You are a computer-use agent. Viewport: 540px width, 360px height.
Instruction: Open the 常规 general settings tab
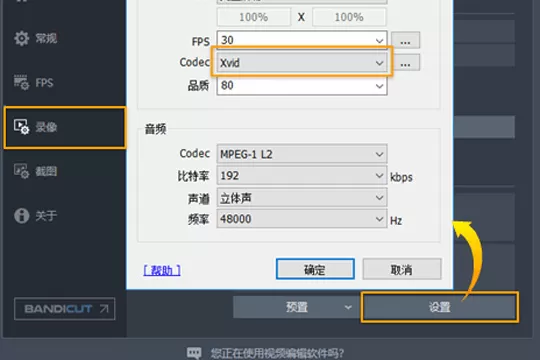(x=65, y=38)
